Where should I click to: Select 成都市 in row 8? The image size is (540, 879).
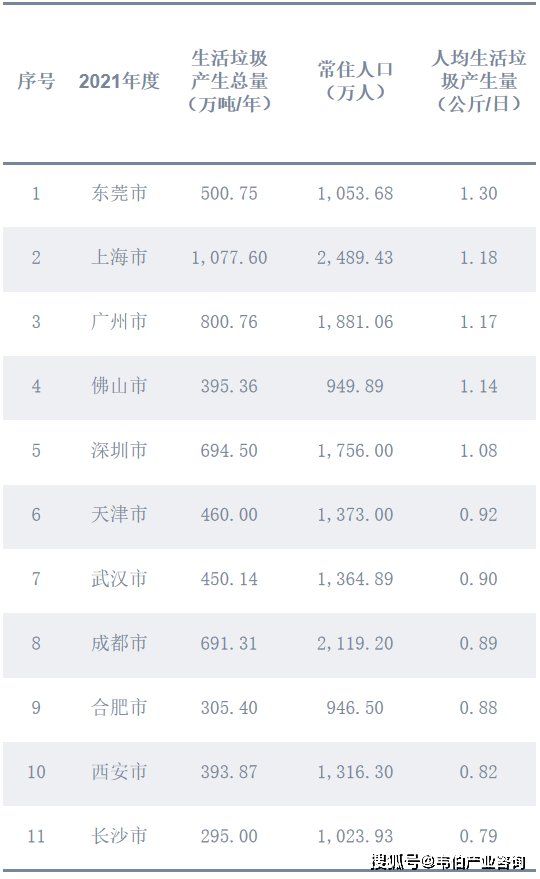pyautogui.click(x=119, y=644)
